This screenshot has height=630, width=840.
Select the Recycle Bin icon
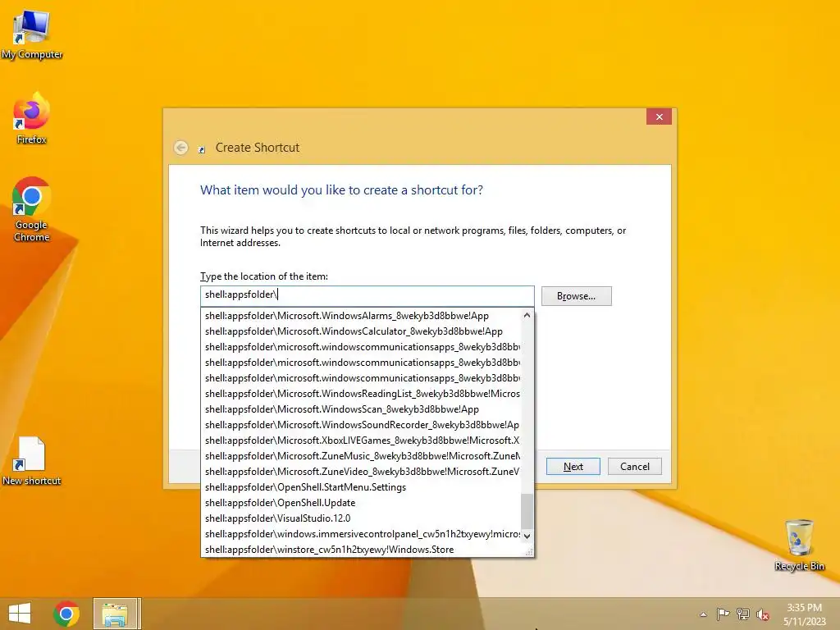point(799,546)
